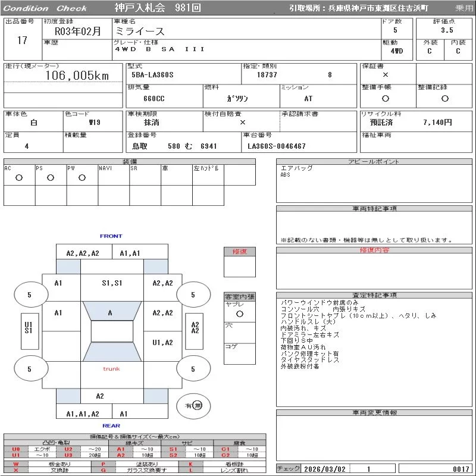Image resolution: width=476 pixels, height=476 pixels.
Task: Select the car model name 'ミライース'
Action: point(140,32)
